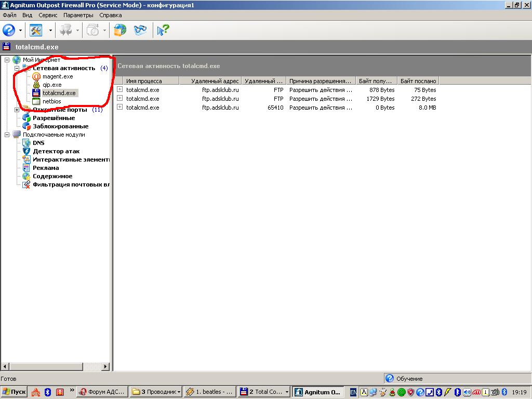This screenshot has width=532, height=399.
Task: Click the green spiral tray icon
Action: coord(402,392)
